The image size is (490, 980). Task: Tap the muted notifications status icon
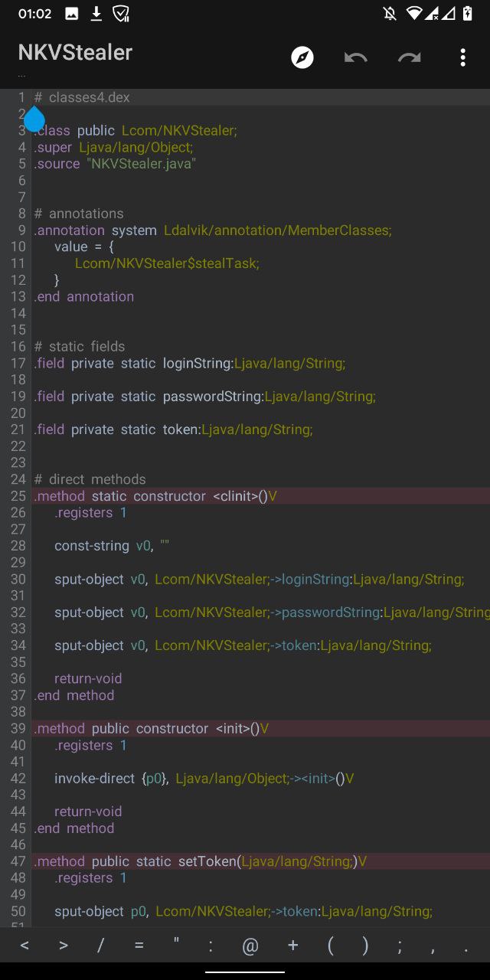point(390,13)
